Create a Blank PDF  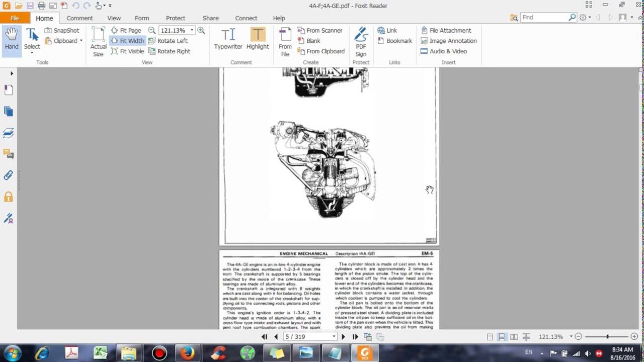309,41
